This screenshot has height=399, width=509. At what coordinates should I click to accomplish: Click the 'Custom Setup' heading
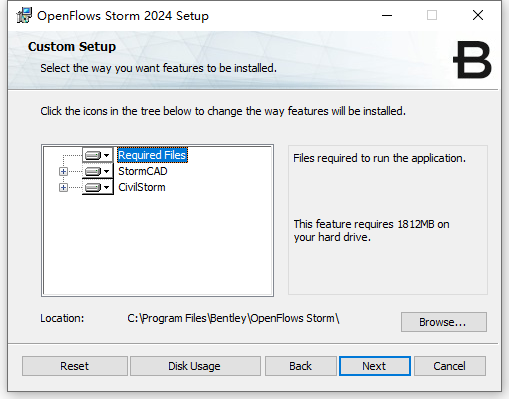tap(72, 47)
